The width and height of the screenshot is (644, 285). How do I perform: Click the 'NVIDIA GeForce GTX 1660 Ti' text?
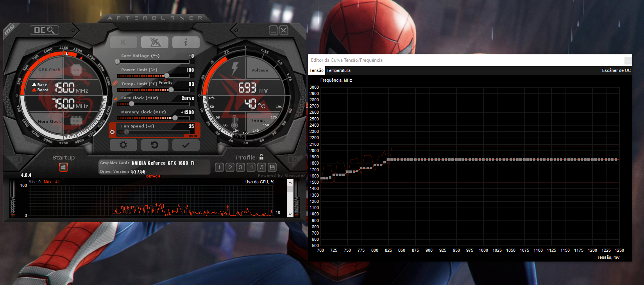pyautogui.click(x=163, y=163)
